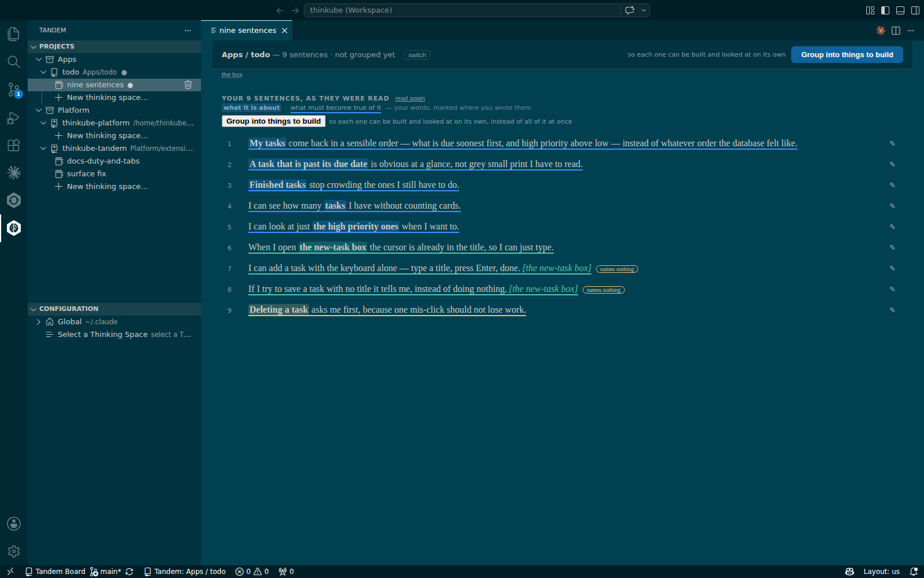Viewport: 924px width, 578px height.
Task: Open the Claude starburst view in activity bar
Action: (x=14, y=172)
